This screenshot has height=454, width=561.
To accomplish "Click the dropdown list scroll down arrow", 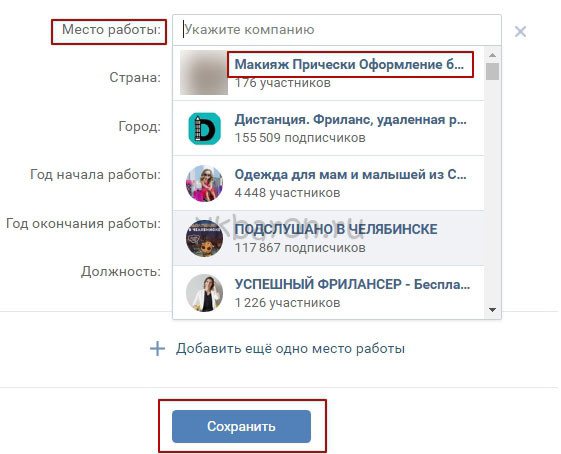I will tap(493, 310).
